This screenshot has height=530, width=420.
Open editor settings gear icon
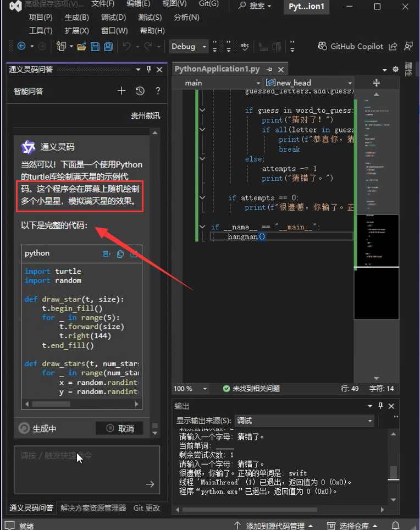pos(395,69)
